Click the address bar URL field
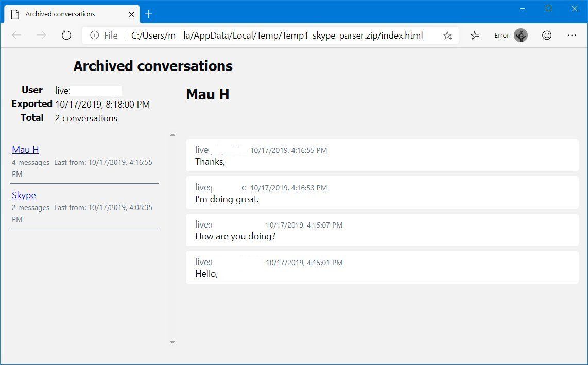 277,36
